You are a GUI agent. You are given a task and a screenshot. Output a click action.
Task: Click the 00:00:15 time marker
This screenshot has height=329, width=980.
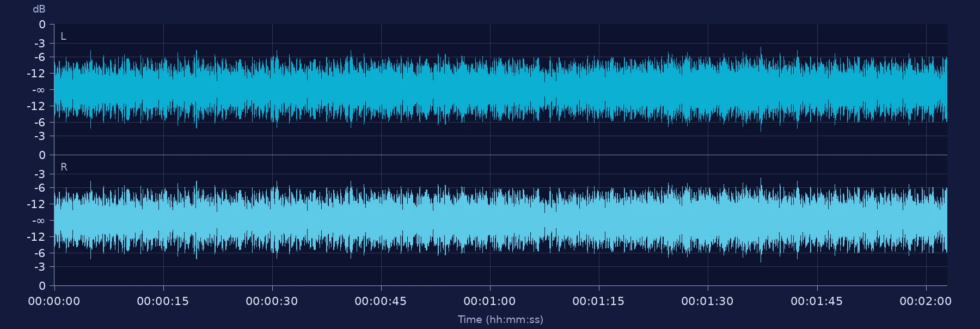[163, 301]
